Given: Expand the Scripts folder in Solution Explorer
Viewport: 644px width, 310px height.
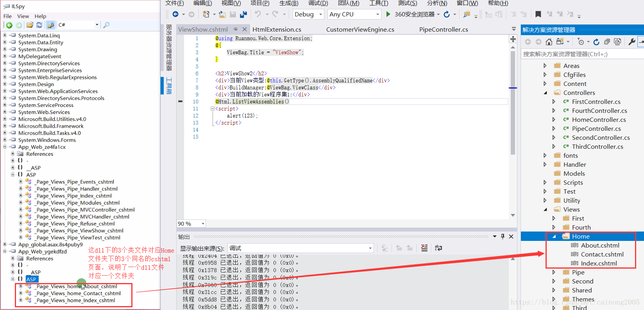Looking at the screenshot, I should click(545, 183).
